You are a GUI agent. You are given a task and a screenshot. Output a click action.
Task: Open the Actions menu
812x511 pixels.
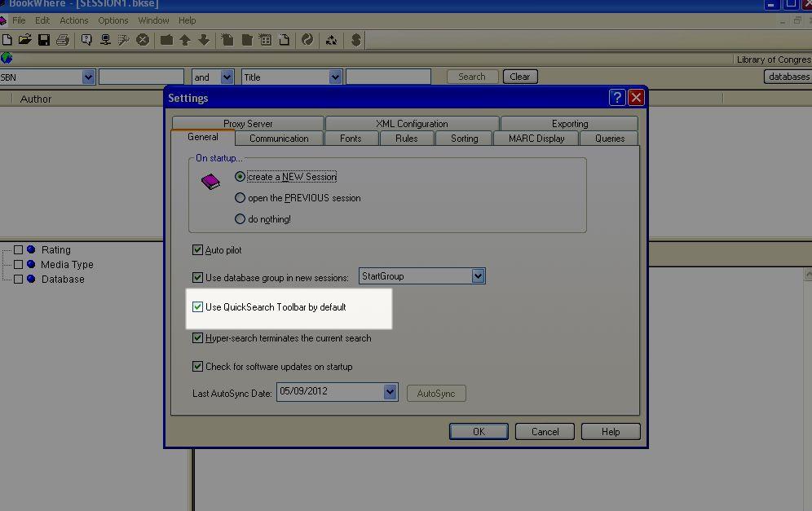click(x=74, y=20)
